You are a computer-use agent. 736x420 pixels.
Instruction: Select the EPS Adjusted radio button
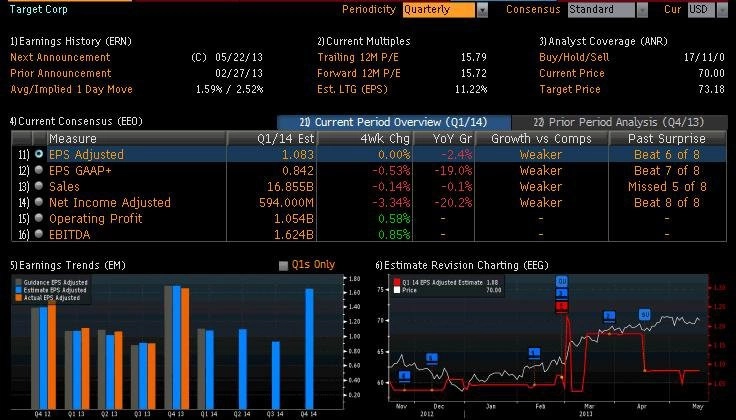pos(39,155)
